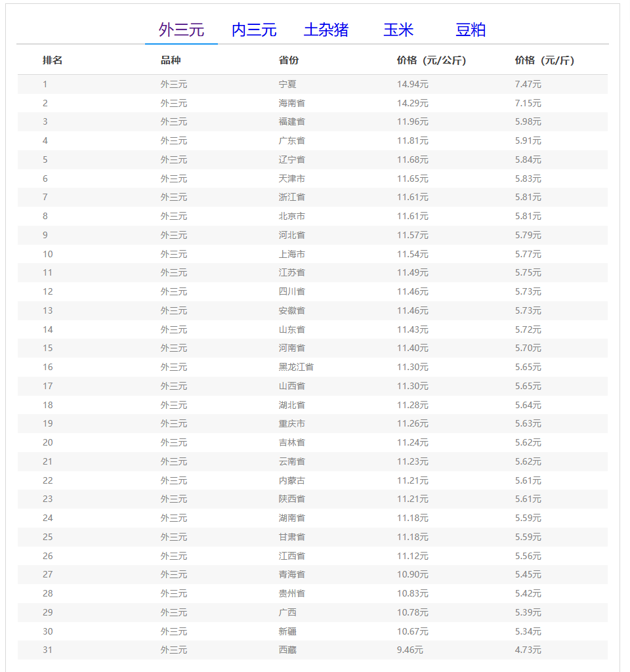
Task: Select the 广东省 province cell
Action: pos(291,140)
